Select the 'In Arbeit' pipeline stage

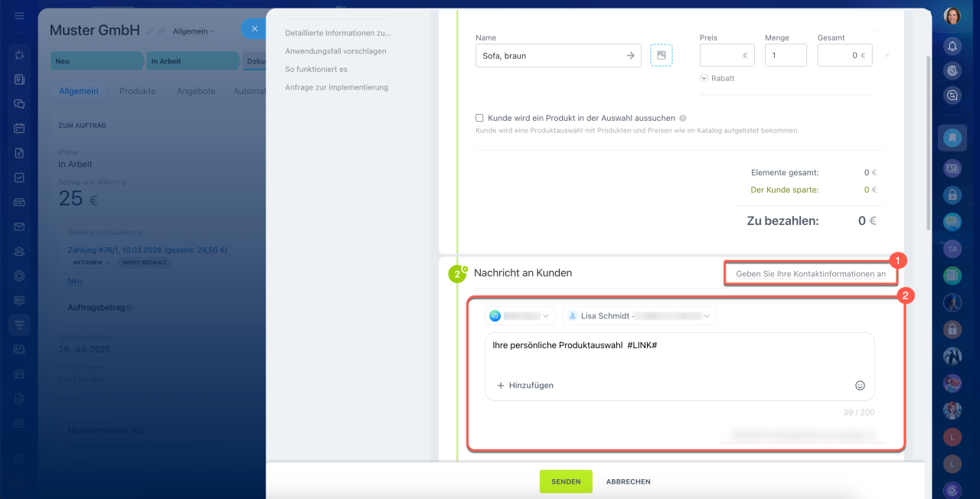tap(191, 61)
